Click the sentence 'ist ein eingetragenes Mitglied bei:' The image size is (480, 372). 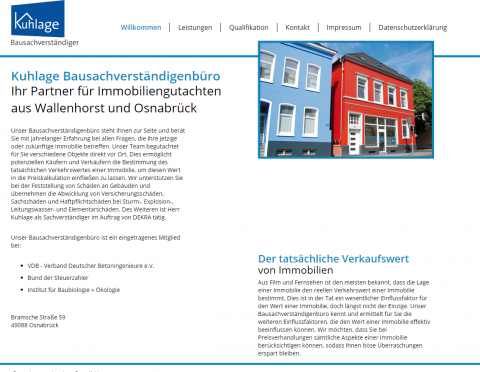pyautogui.click(x=95, y=241)
